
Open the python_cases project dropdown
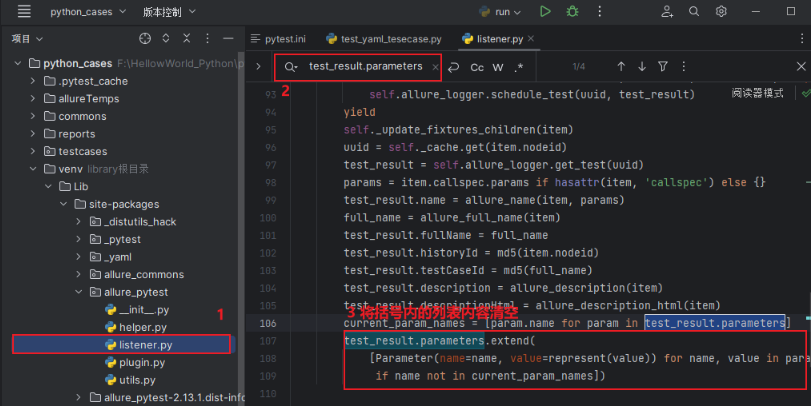tap(88, 11)
